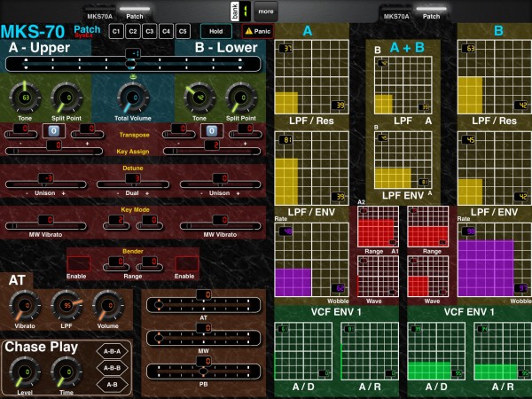Image resolution: width=532 pixels, height=399 pixels.
Task: Turn the Chase Play Level knob
Action: (25, 372)
